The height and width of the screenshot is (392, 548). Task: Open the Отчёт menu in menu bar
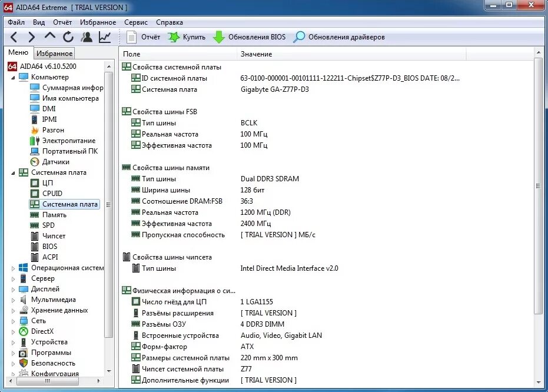[62, 22]
